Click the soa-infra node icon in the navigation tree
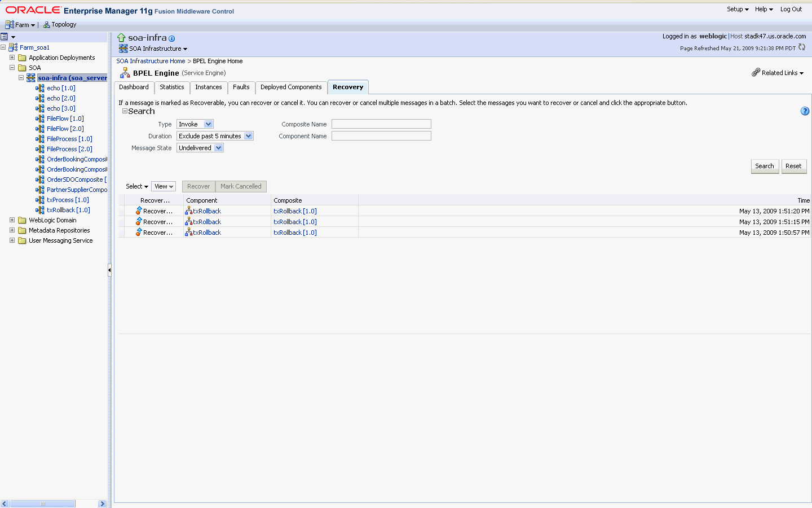 [x=30, y=77]
